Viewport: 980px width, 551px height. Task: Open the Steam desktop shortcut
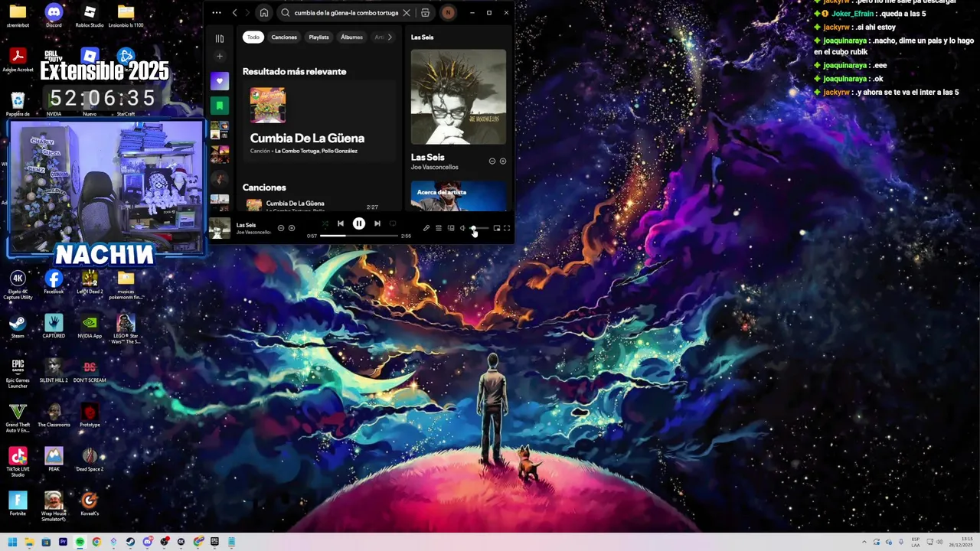click(18, 326)
